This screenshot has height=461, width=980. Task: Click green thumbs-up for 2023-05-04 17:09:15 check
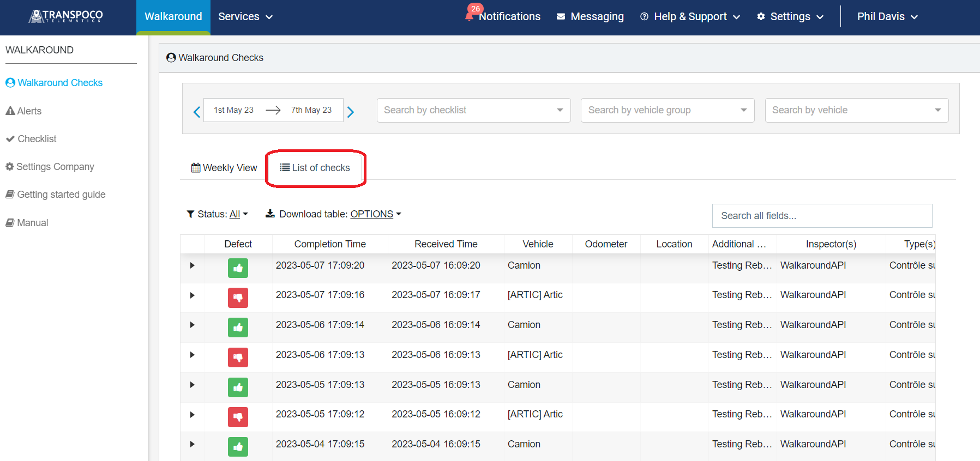coord(238,447)
